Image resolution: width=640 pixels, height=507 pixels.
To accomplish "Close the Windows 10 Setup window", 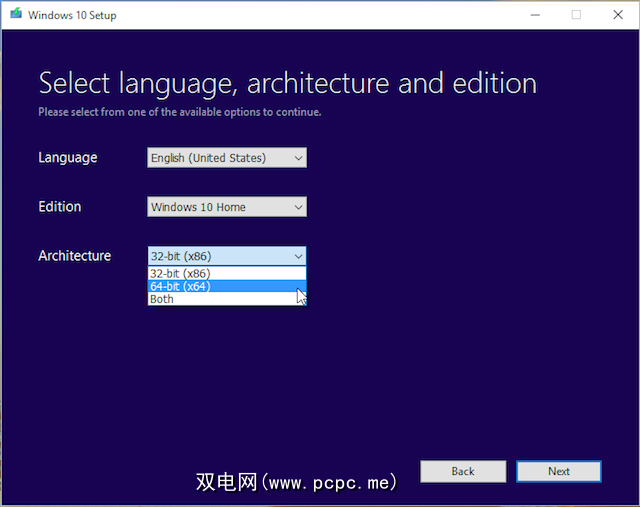I will [619, 15].
